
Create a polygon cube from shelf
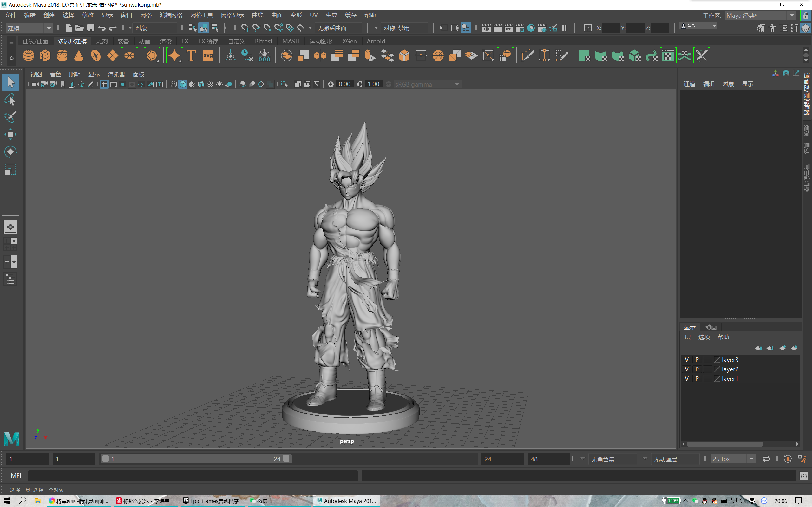pos(45,56)
